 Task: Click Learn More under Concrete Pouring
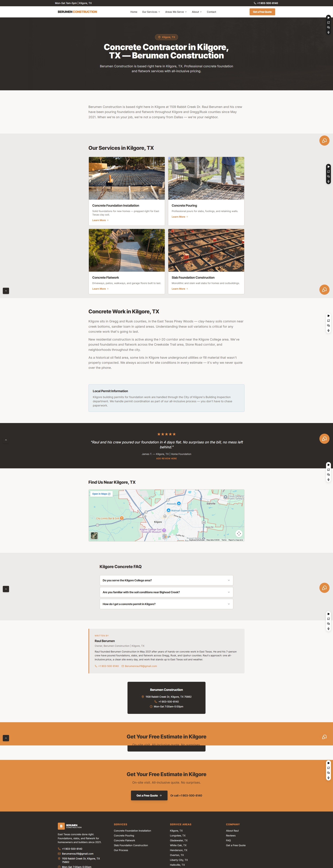click(180, 217)
